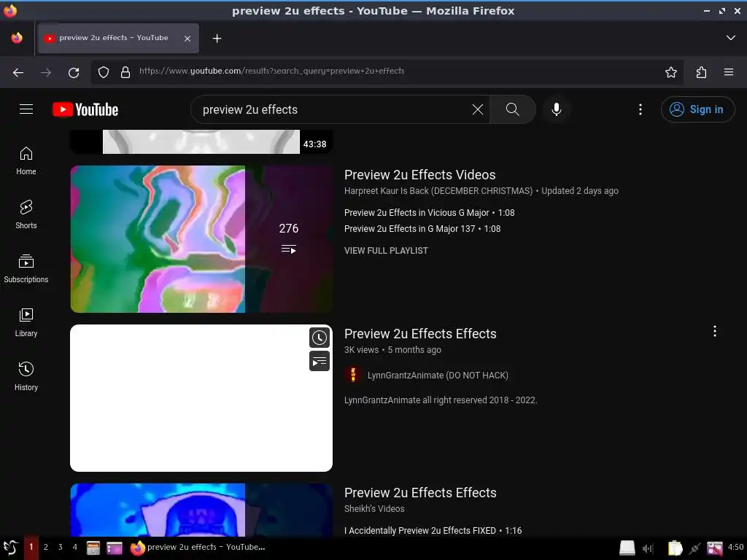This screenshot has height=560, width=747.
Task: Open LynnGrantzAnimate (DO NOT HACK) channel name
Action: [x=438, y=376]
